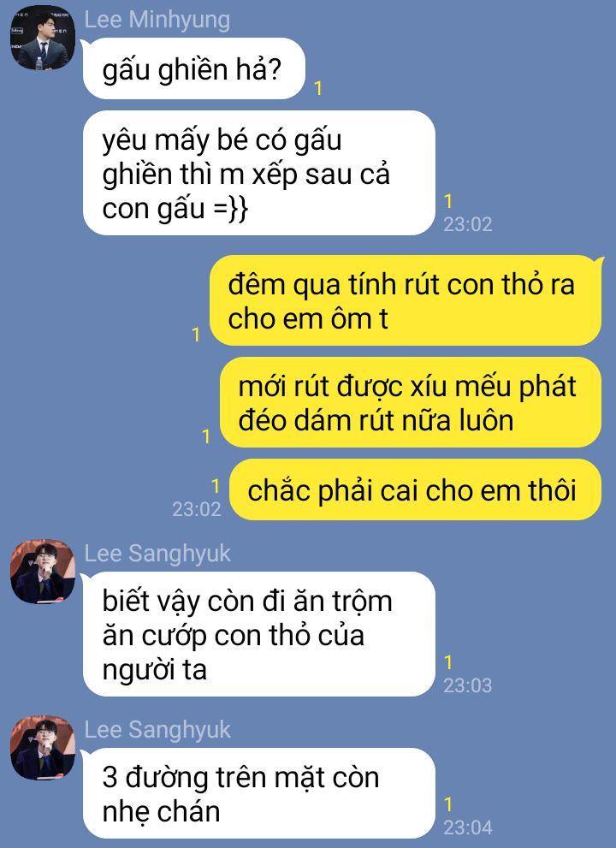The width and height of the screenshot is (616, 848).
Task: Click the 23:02 timestamp beside the yellow bubble
Action: pyautogui.click(x=196, y=509)
